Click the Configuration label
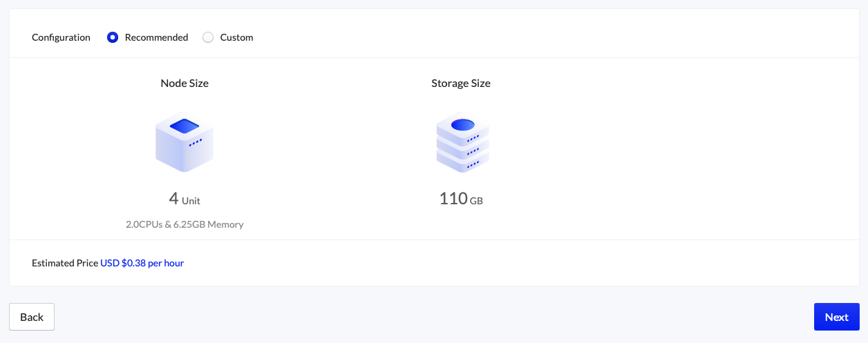The width and height of the screenshot is (868, 343). click(61, 37)
